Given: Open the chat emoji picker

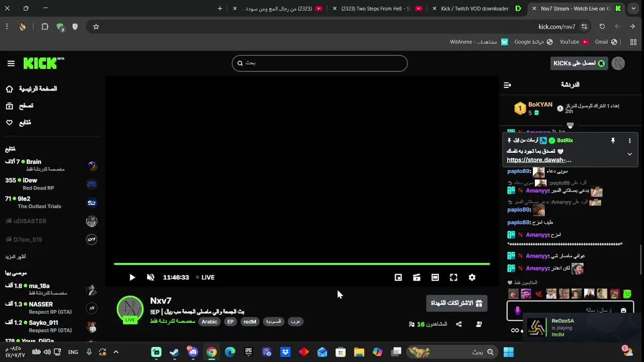Looking at the screenshot, I should [623, 311].
